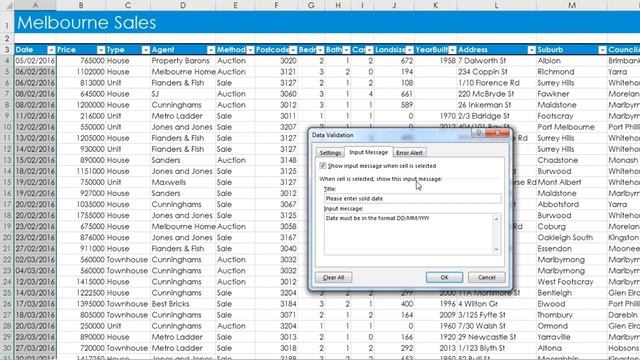The image size is (640, 360).
Task: Select date cell 27/03/2016
Action: tap(35, 348)
